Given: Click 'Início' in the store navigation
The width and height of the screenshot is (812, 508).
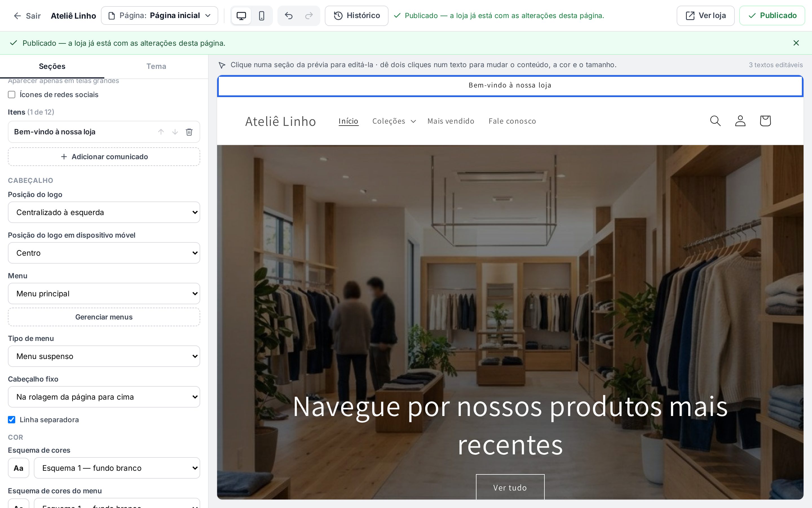Looking at the screenshot, I should point(348,121).
